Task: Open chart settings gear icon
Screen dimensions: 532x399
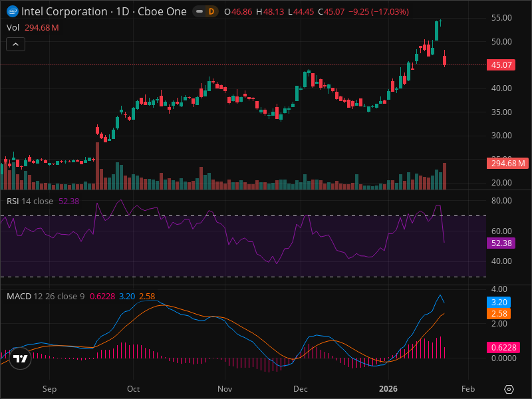Action: click(x=509, y=389)
